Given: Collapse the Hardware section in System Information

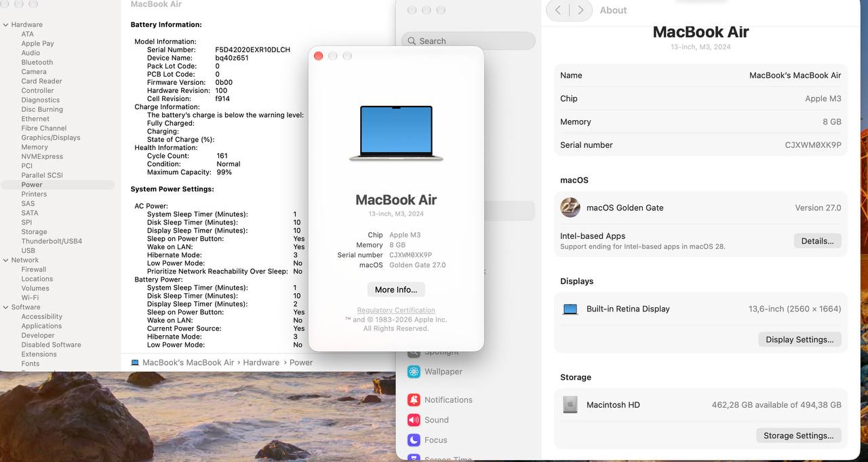Looking at the screenshot, I should pos(5,24).
